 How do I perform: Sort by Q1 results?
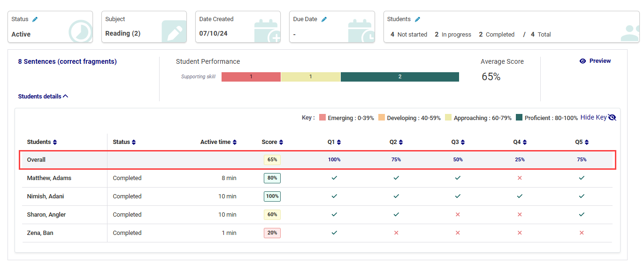point(339,142)
